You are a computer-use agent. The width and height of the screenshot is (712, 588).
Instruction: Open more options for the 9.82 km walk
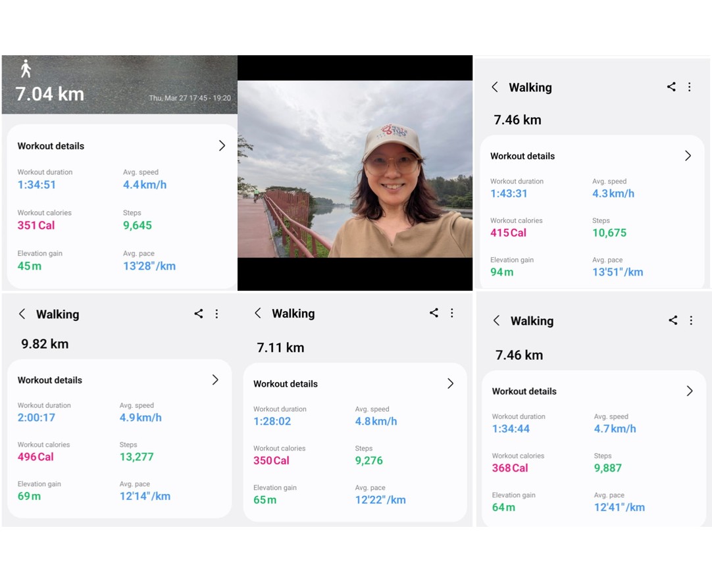216,314
